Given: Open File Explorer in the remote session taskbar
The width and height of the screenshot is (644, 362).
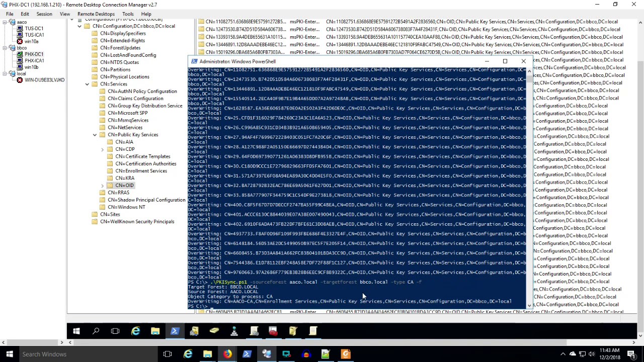Looking at the screenshot, I should pos(155,331).
